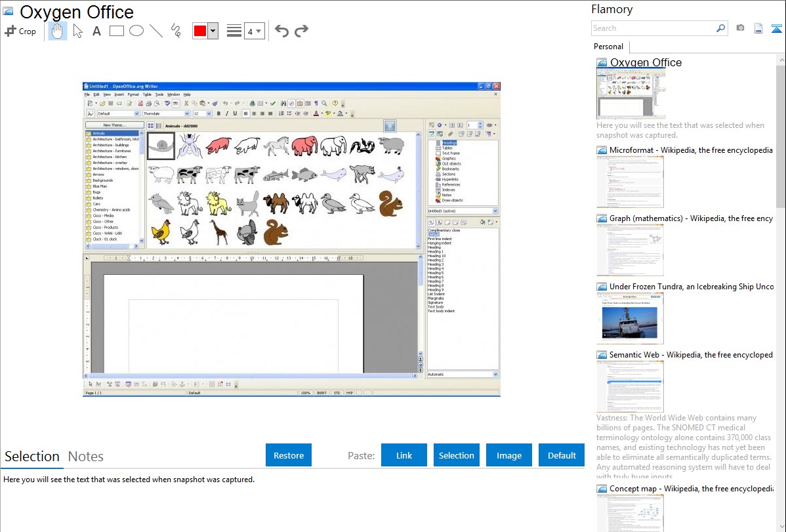The image size is (786, 532).
Task: Click the gallery icon view button
Action: pos(150,126)
